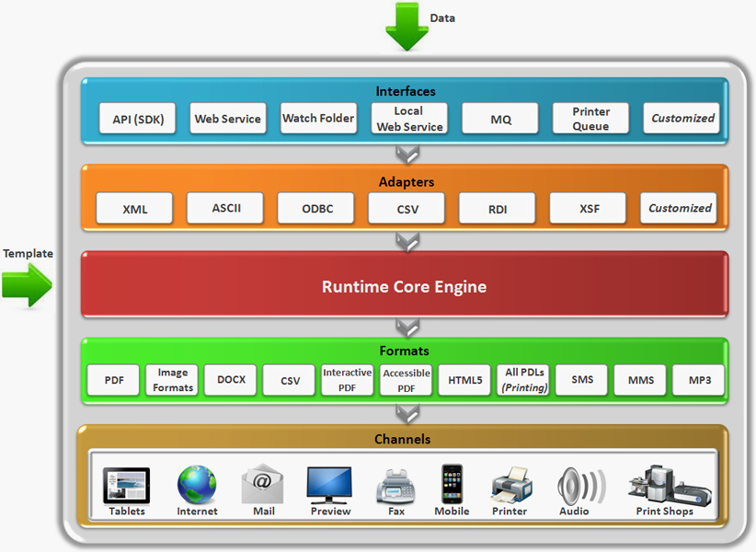Click the green Data arrow
The height and width of the screenshot is (552, 756).
tap(407, 26)
